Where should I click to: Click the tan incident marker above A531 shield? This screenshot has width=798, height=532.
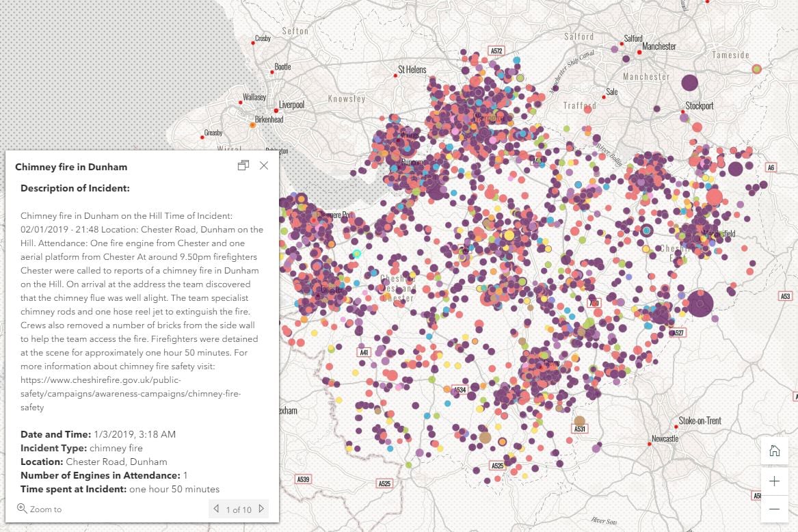tap(579, 421)
